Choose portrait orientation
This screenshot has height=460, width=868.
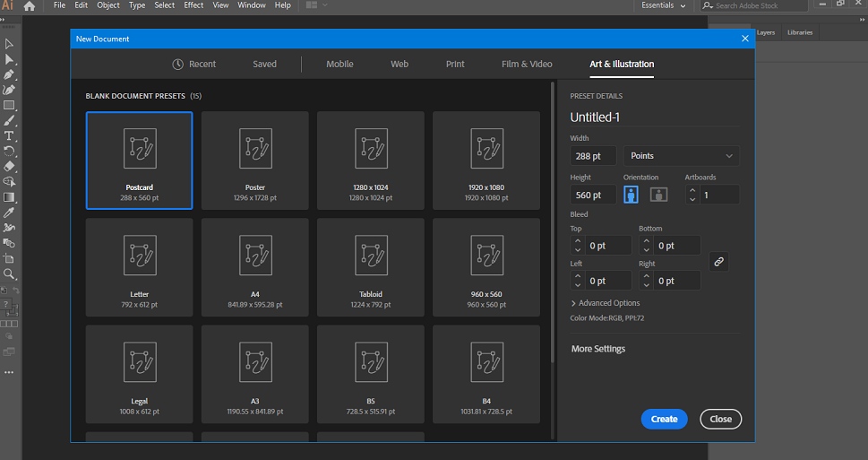click(631, 195)
